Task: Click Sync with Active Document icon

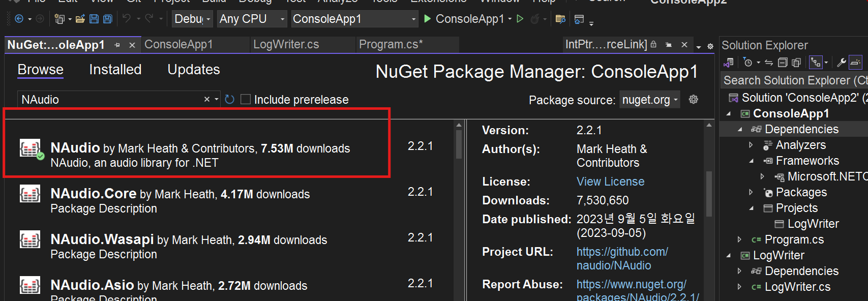Action: [769, 62]
